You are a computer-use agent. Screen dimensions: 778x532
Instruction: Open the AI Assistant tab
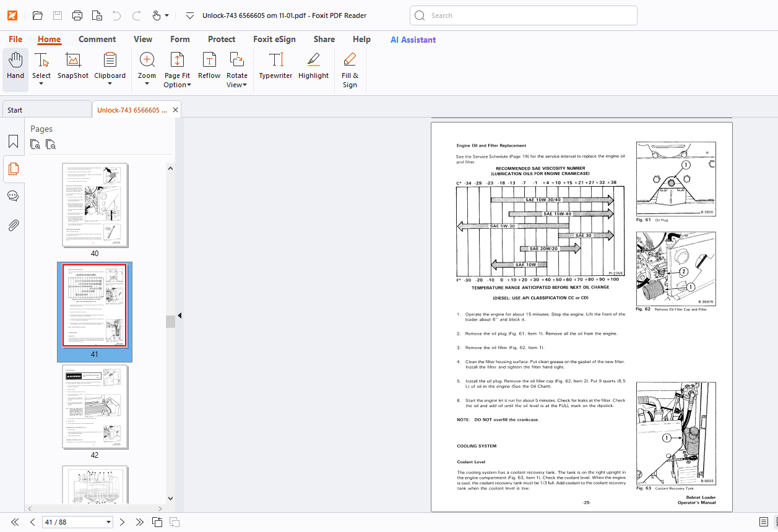pyautogui.click(x=413, y=40)
